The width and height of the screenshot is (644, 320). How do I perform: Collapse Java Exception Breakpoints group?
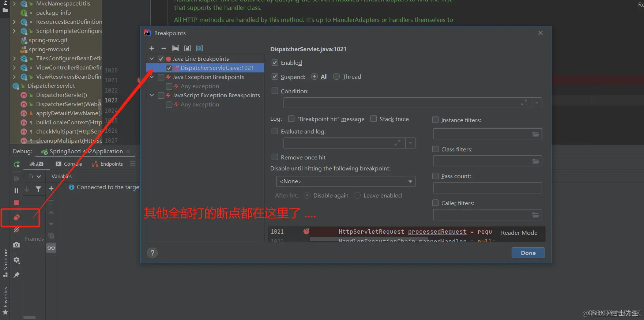pyautogui.click(x=152, y=77)
